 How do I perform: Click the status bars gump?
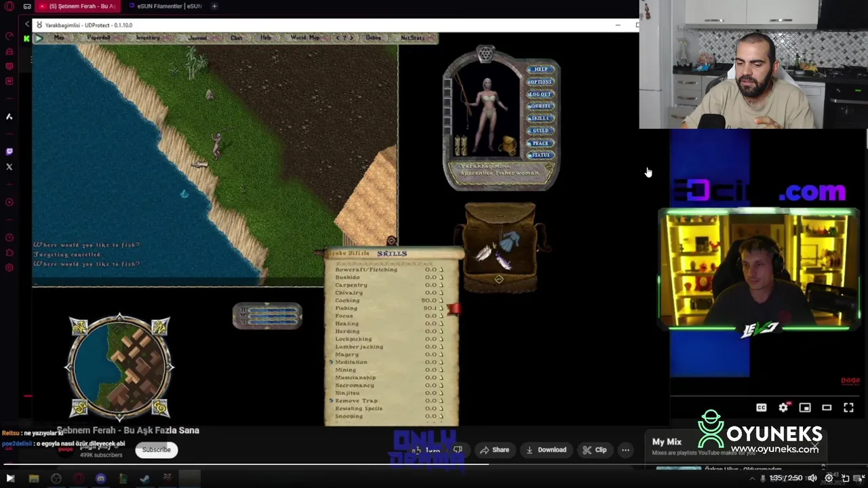click(267, 315)
